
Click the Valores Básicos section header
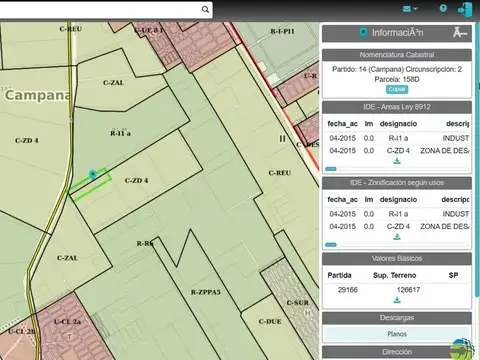(x=397, y=258)
